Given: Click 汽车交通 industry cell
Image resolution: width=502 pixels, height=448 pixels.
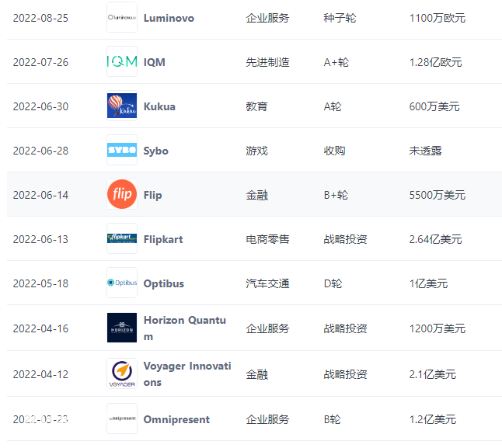Looking at the screenshot, I should 267,283.
